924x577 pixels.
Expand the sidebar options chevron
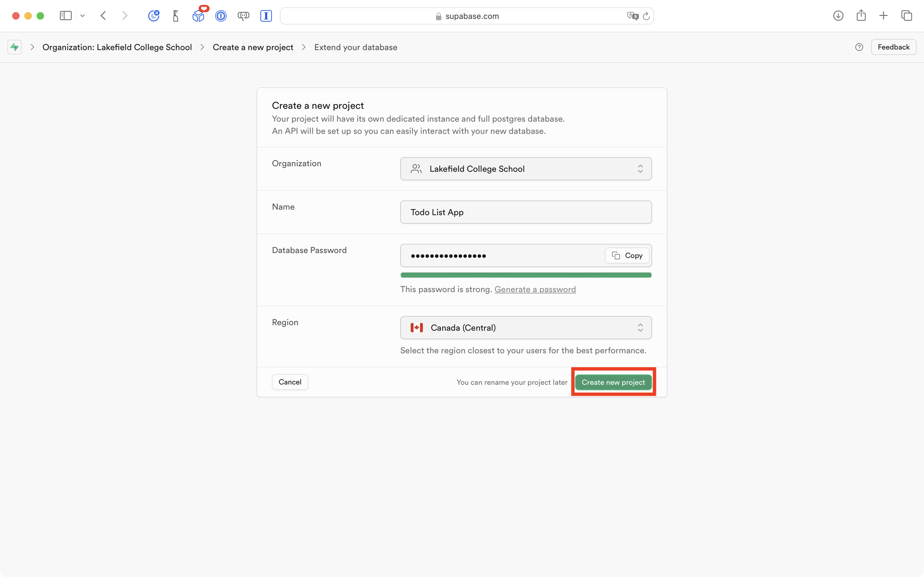82,16
